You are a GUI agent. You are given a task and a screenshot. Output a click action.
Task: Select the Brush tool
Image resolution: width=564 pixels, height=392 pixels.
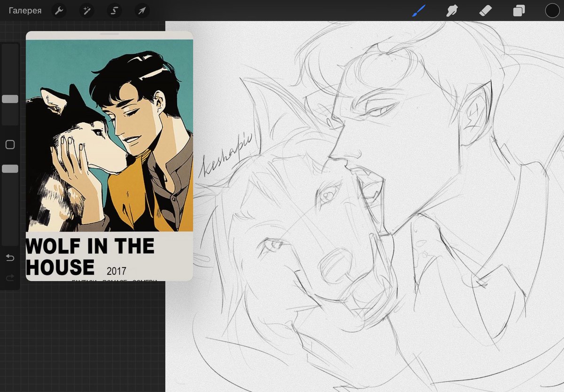418,10
